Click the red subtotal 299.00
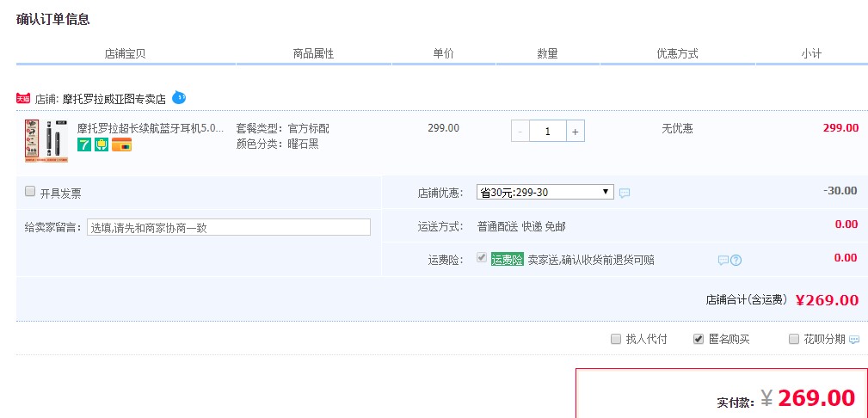 coord(840,128)
